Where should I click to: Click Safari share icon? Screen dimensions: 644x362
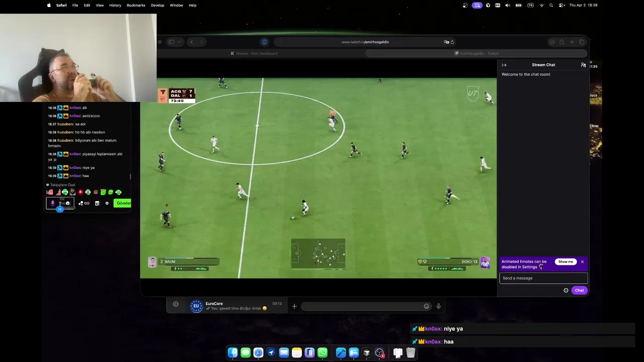point(561,42)
